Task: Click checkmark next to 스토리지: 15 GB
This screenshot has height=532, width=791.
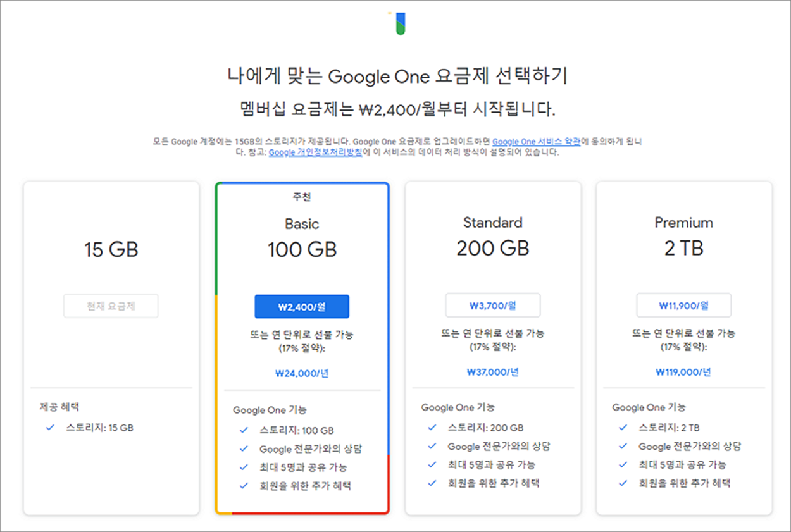Action: 51,428
